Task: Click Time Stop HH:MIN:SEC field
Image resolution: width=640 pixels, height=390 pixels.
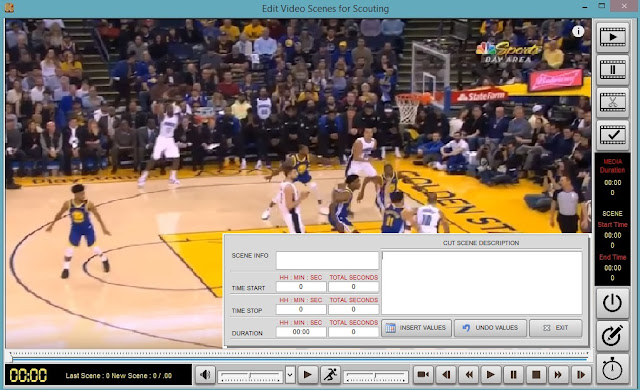Action: click(x=301, y=310)
